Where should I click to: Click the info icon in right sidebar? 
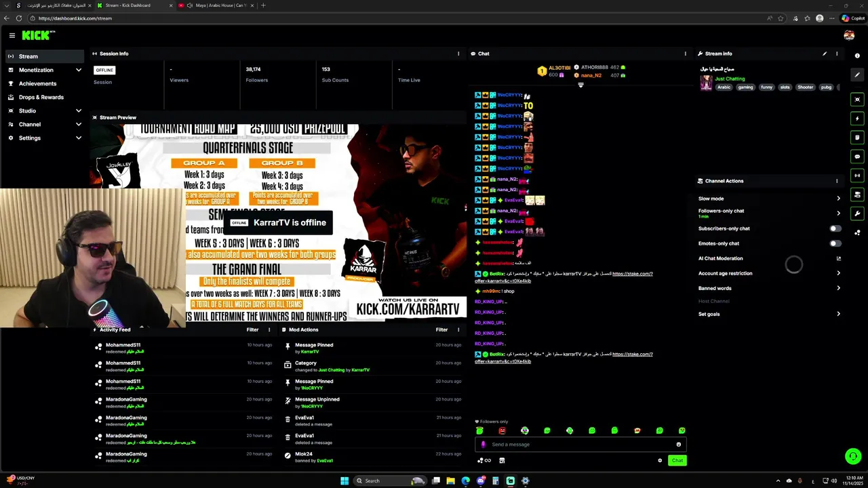(857, 56)
